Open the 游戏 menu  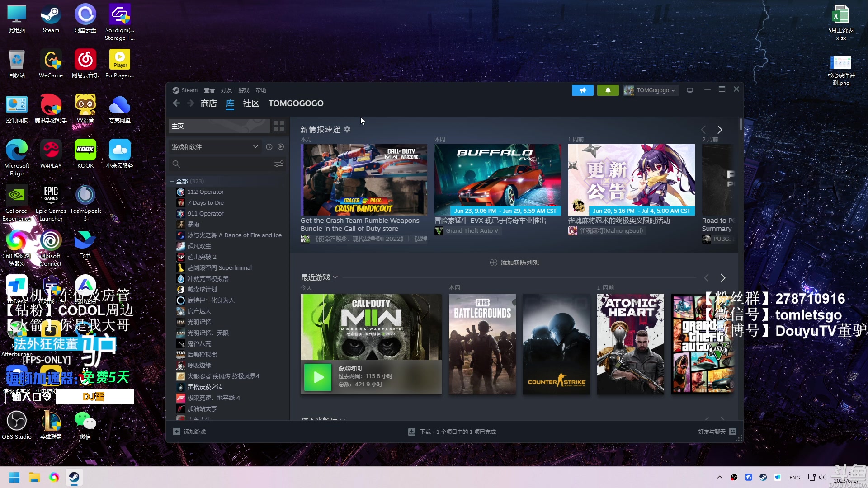[244, 90]
